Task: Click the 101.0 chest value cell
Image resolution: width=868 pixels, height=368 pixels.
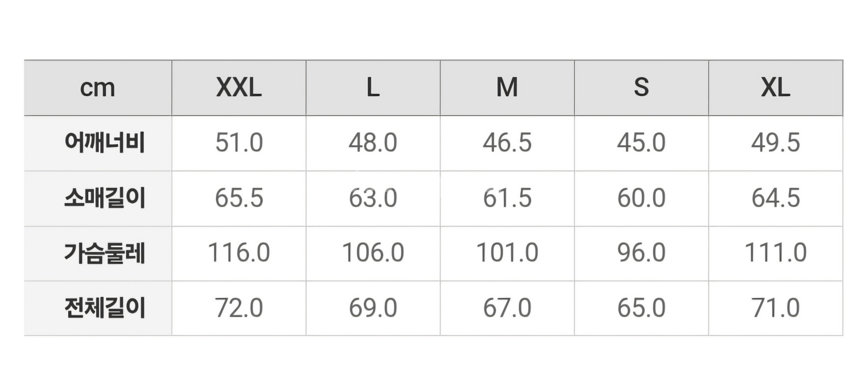Action: coord(507,253)
